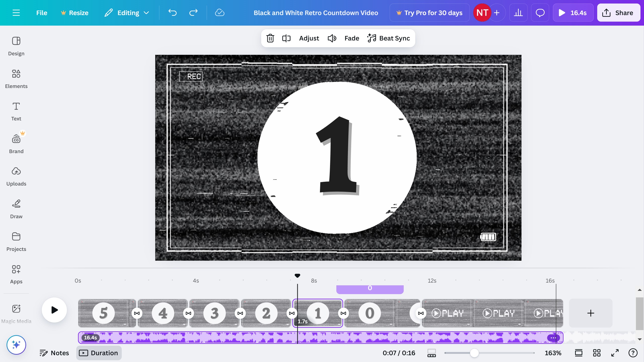This screenshot has width=644, height=362.
Task: Click the undo arrow
Action: point(173,13)
